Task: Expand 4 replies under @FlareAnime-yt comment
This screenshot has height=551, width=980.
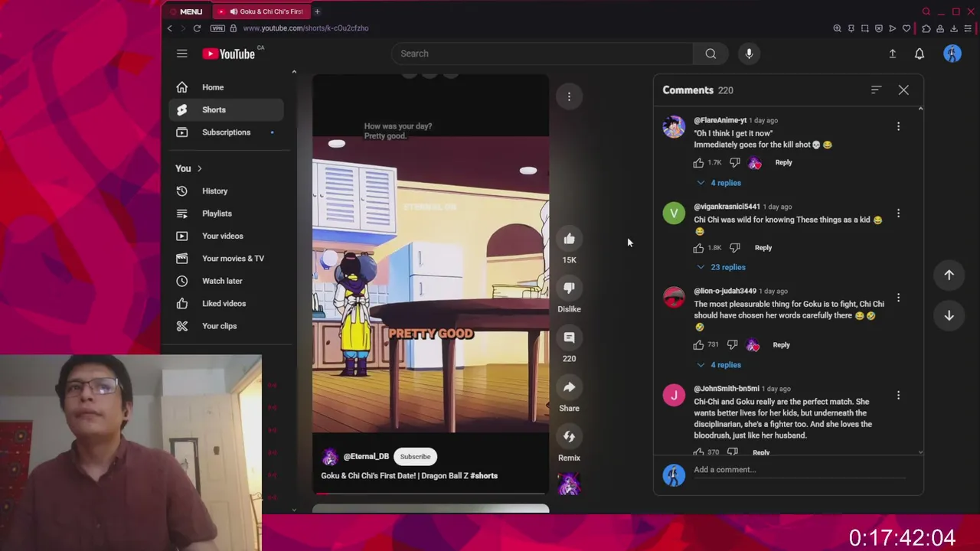Action: tap(719, 183)
